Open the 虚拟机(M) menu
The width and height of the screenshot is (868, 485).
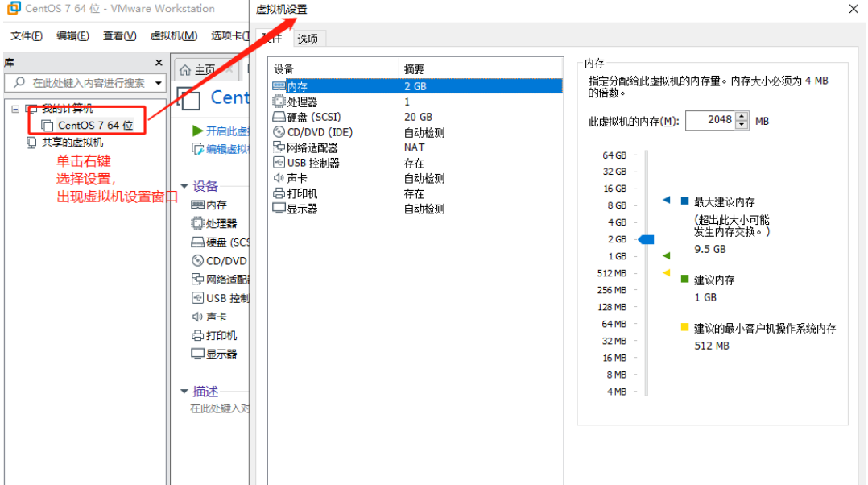coord(174,35)
